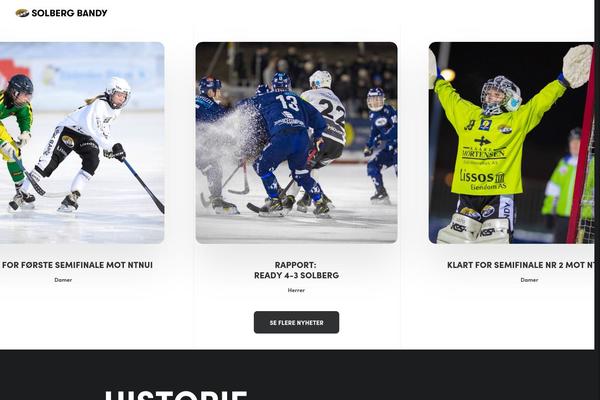The width and height of the screenshot is (600, 400).
Task: Select the Damer tag under third article
Action: [x=529, y=280]
